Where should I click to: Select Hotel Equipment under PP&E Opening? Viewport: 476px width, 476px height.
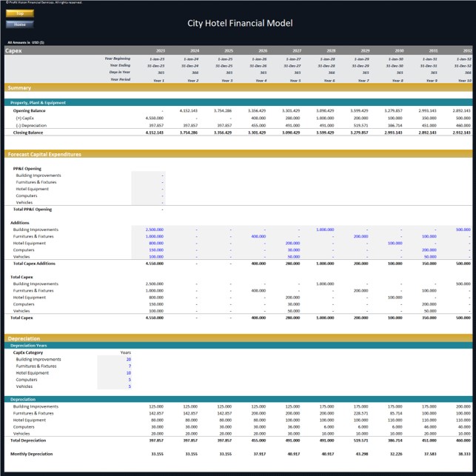coord(32,189)
